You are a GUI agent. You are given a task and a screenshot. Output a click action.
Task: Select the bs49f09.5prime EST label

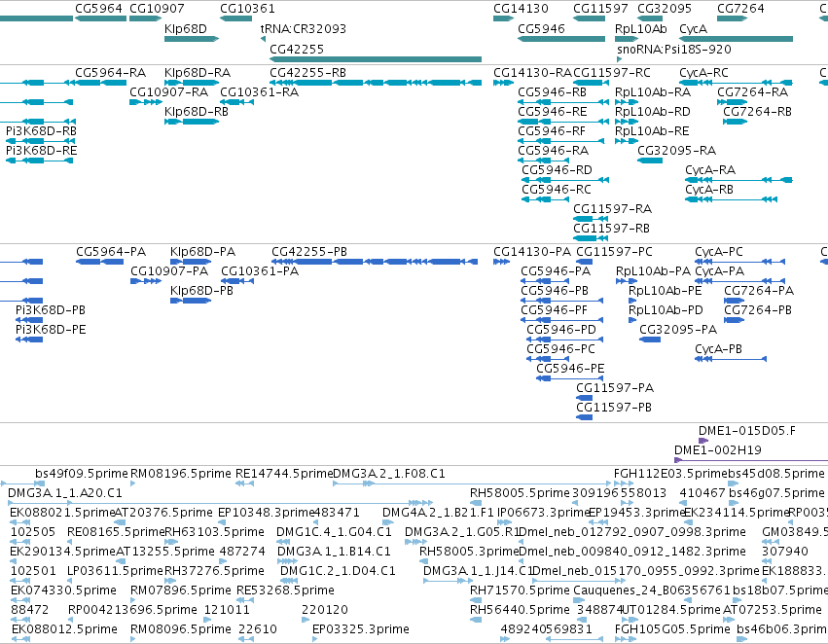pyautogui.click(x=82, y=474)
